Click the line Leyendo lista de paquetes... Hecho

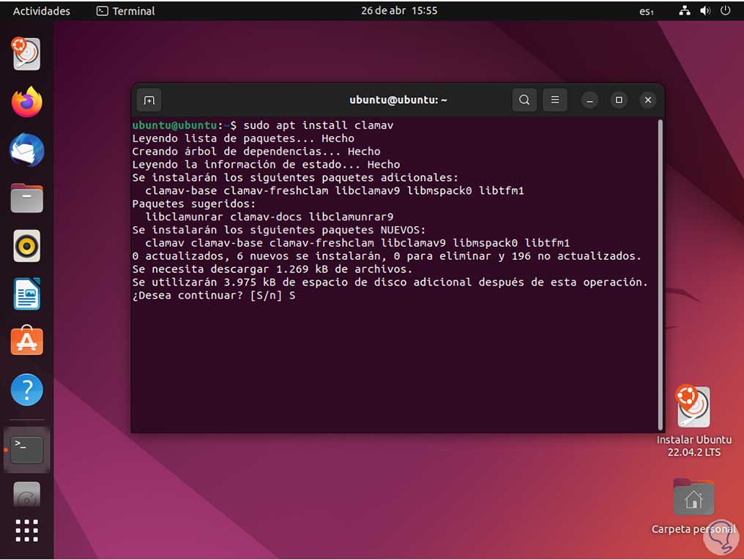pyautogui.click(x=243, y=138)
